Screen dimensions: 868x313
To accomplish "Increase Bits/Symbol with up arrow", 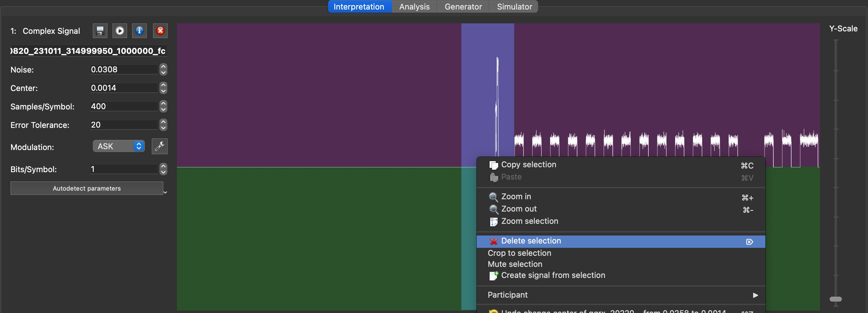I will [x=163, y=166].
